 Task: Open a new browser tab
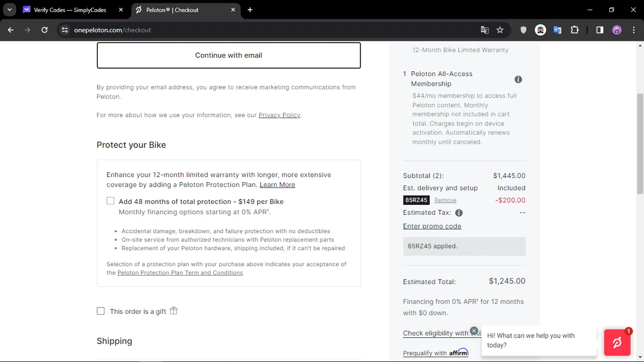250,10
